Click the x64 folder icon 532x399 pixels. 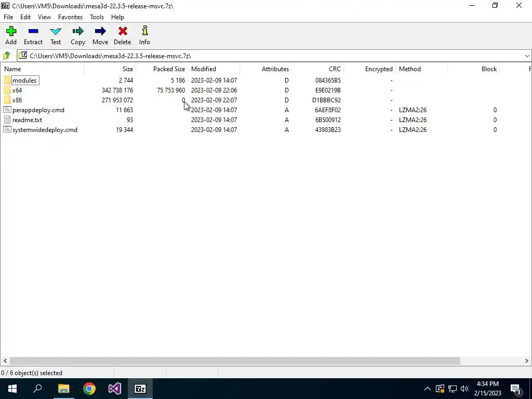tap(7, 90)
